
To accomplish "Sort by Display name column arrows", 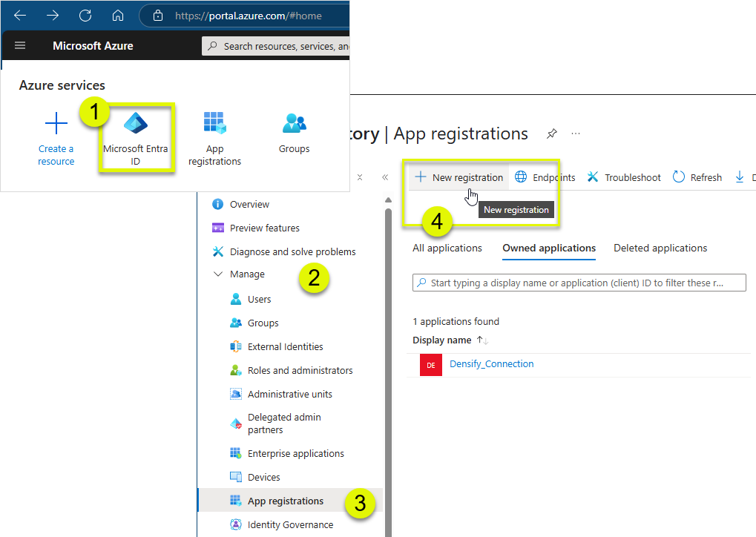I will (x=483, y=340).
